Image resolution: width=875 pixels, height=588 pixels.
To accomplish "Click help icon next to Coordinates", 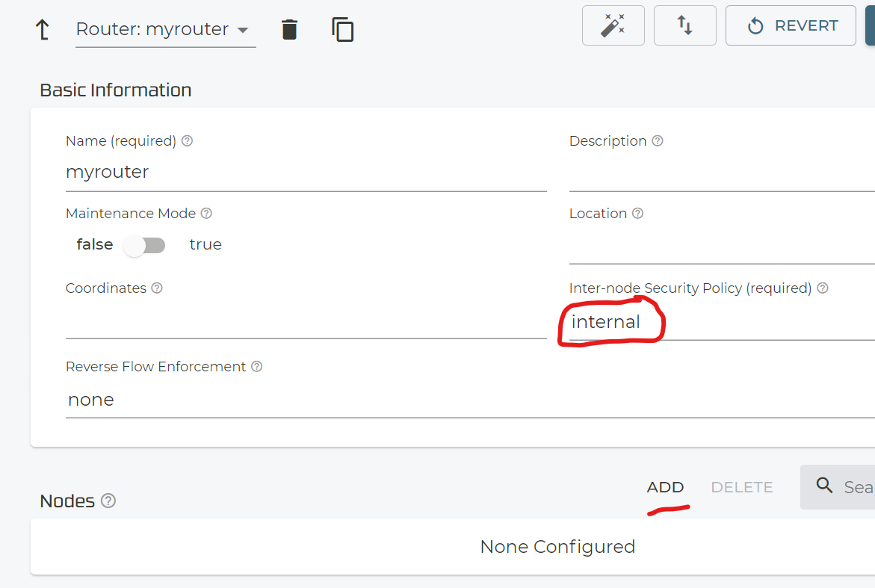I will pos(157,288).
